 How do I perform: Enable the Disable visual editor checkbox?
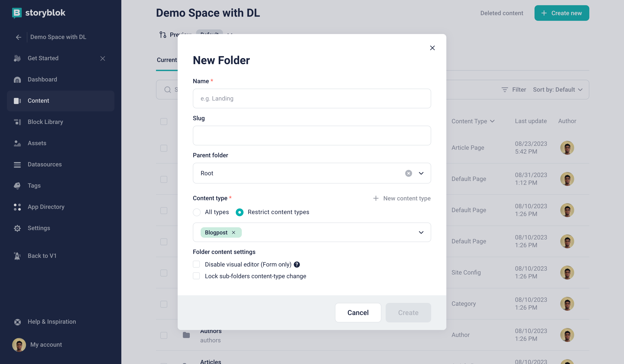[196, 264]
